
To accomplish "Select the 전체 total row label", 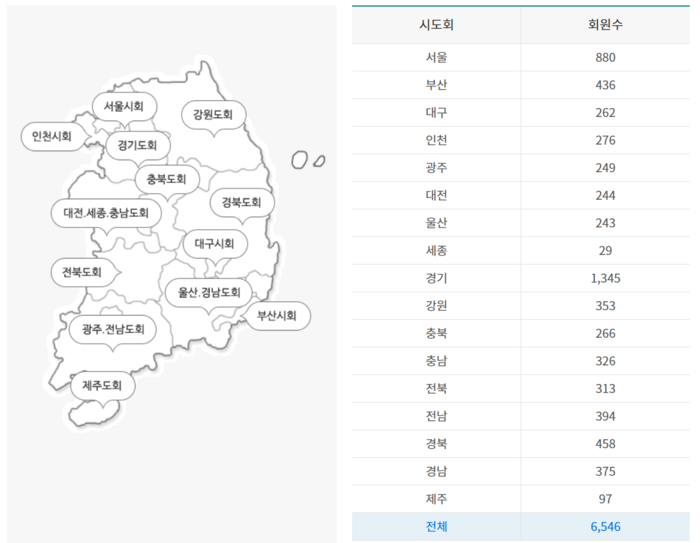I will [x=436, y=526].
